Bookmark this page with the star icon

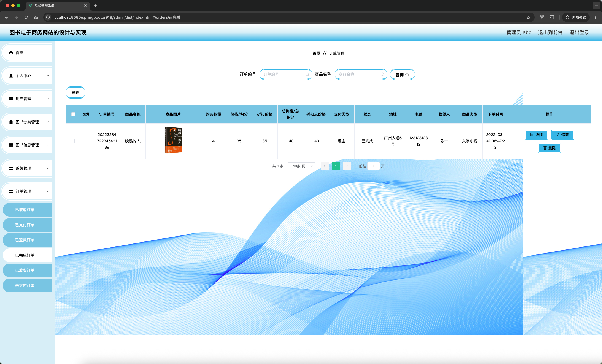tap(528, 17)
